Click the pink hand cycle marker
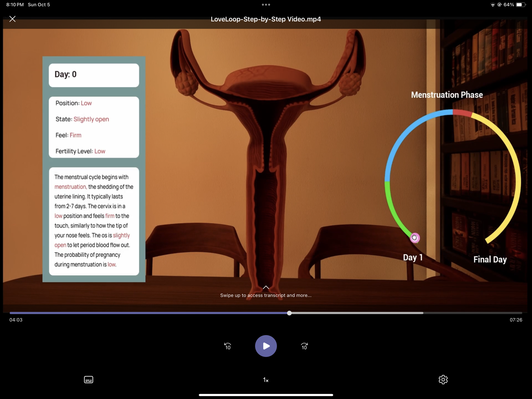 [x=415, y=238]
